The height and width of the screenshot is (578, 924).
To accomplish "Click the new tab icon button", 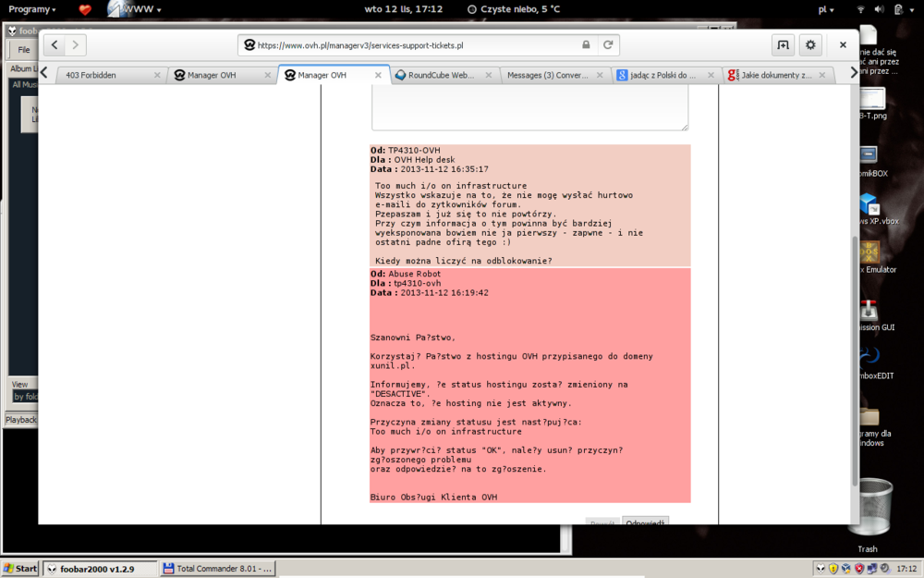I will [783, 44].
